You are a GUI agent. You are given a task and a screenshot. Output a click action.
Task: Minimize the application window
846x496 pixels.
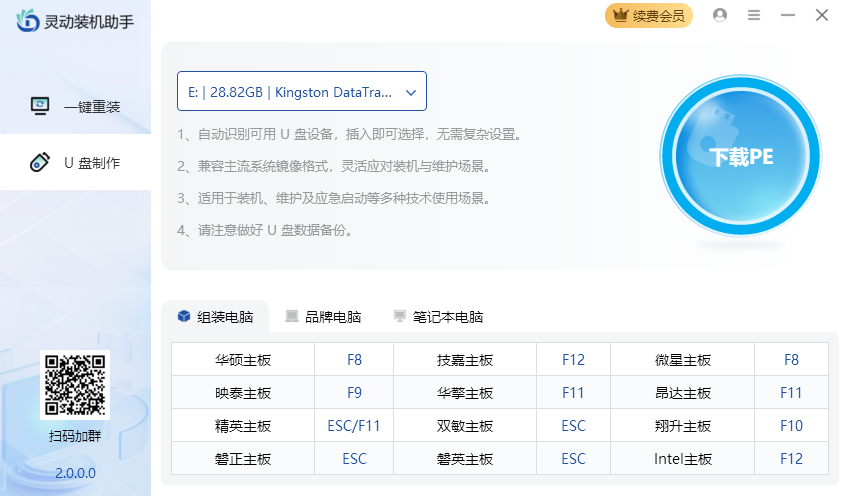[788, 15]
